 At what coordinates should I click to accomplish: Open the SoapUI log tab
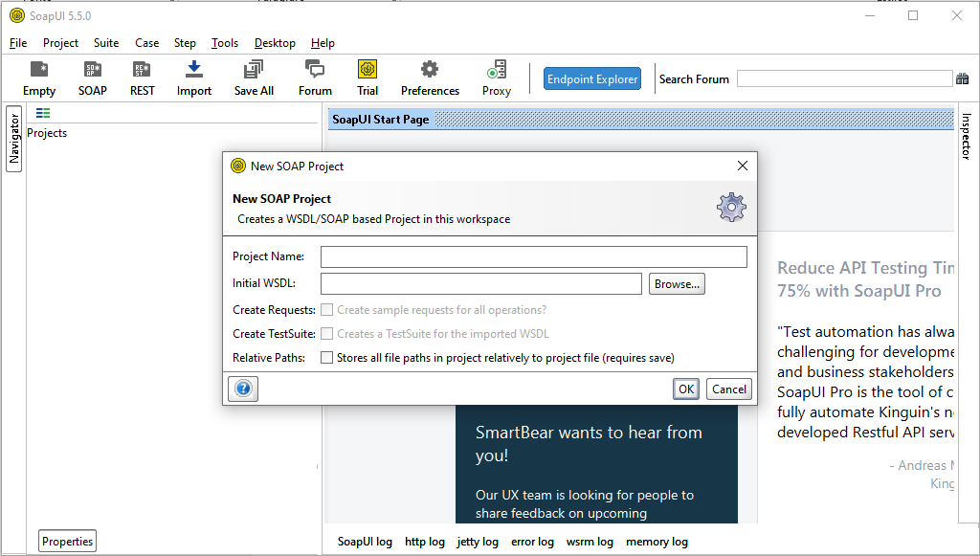pyautogui.click(x=365, y=542)
